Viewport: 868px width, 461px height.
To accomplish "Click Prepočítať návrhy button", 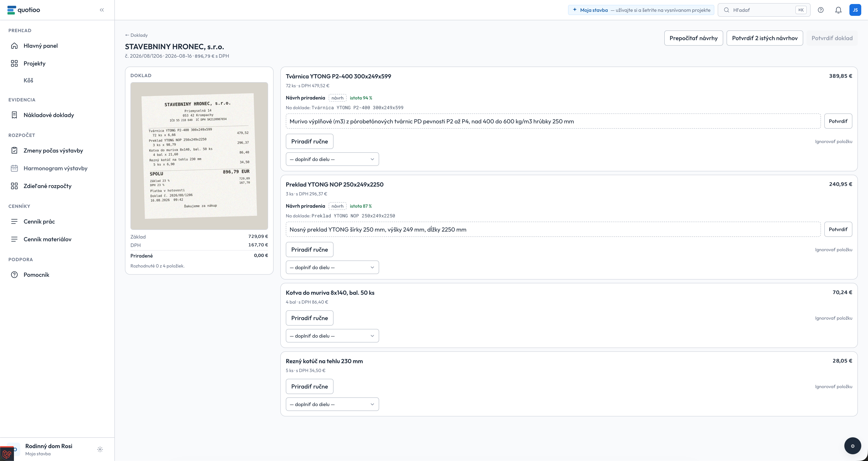I will (x=693, y=38).
